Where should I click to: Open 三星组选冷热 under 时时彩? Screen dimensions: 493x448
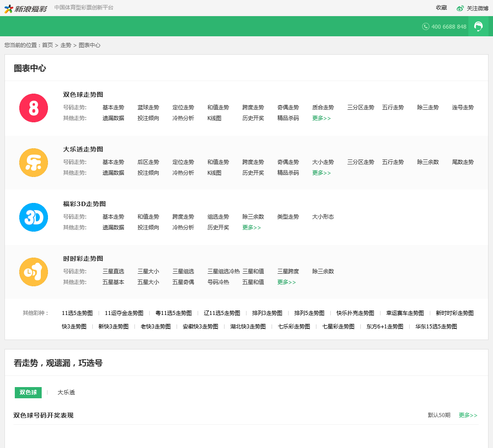point(224,271)
